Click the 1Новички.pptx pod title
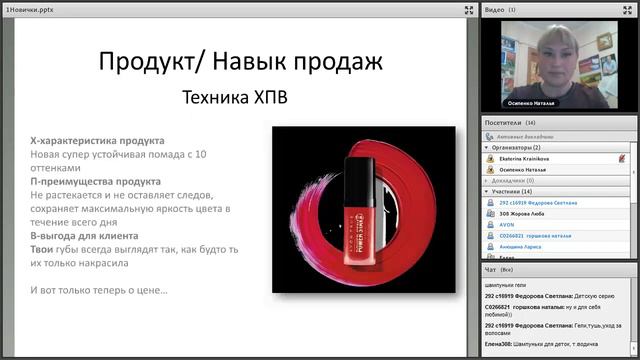The image size is (640, 360). 29,9
